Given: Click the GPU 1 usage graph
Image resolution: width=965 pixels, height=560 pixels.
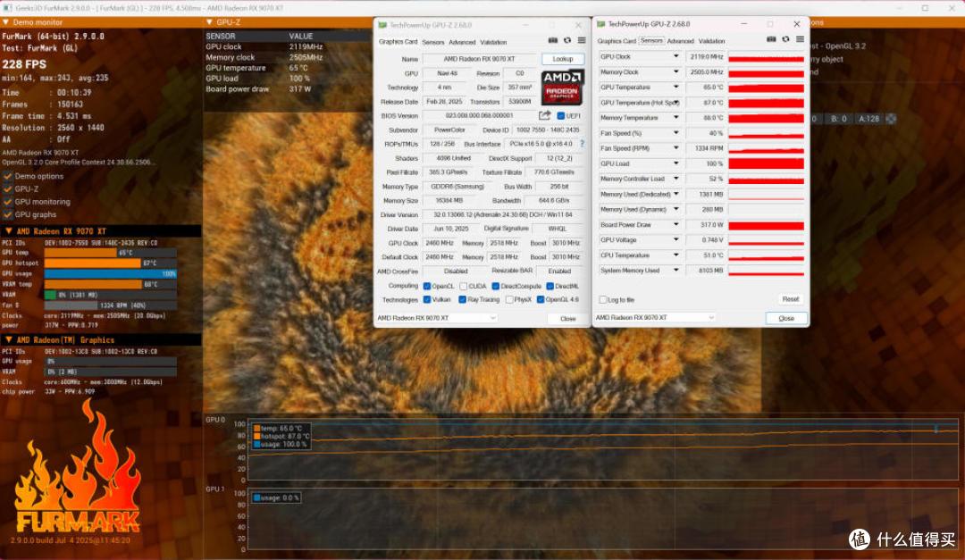Looking at the screenshot, I should coord(602,520).
